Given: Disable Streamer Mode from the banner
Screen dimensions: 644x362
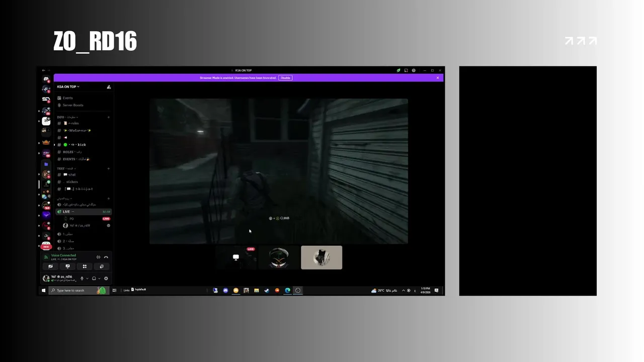Looking at the screenshot, I should (285, 78).
